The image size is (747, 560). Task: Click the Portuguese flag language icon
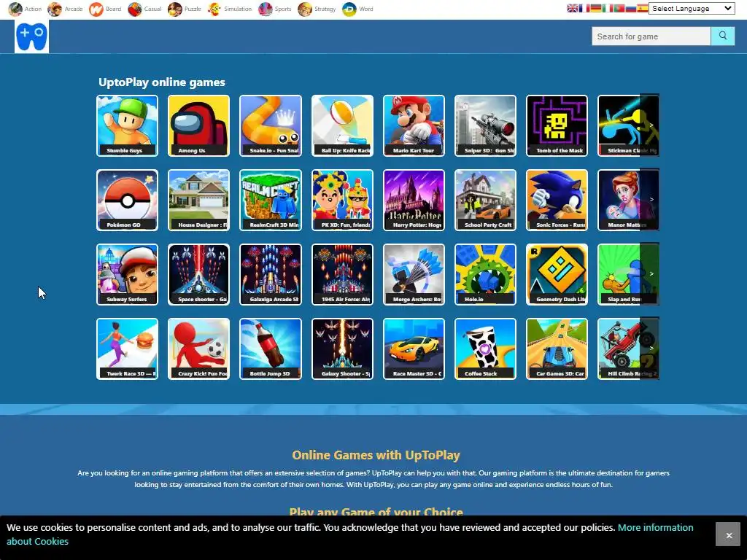pyautogui.click(x=619, y=8)
